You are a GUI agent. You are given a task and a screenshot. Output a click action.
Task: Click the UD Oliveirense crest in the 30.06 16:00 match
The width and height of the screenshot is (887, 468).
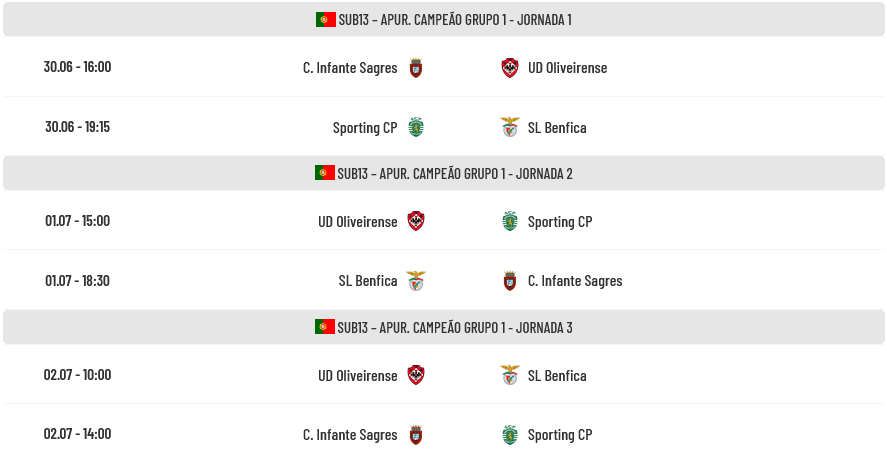coord(510,68)
